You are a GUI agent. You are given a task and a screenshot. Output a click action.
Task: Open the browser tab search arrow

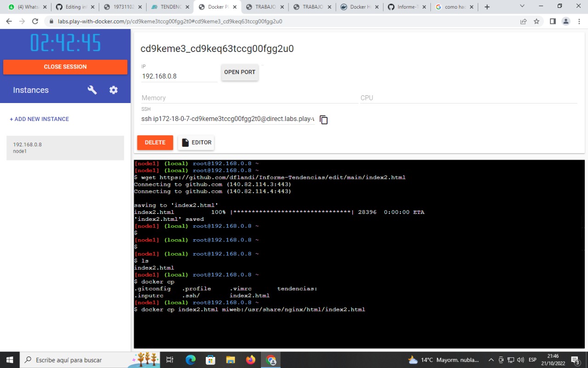coord(521,7)
